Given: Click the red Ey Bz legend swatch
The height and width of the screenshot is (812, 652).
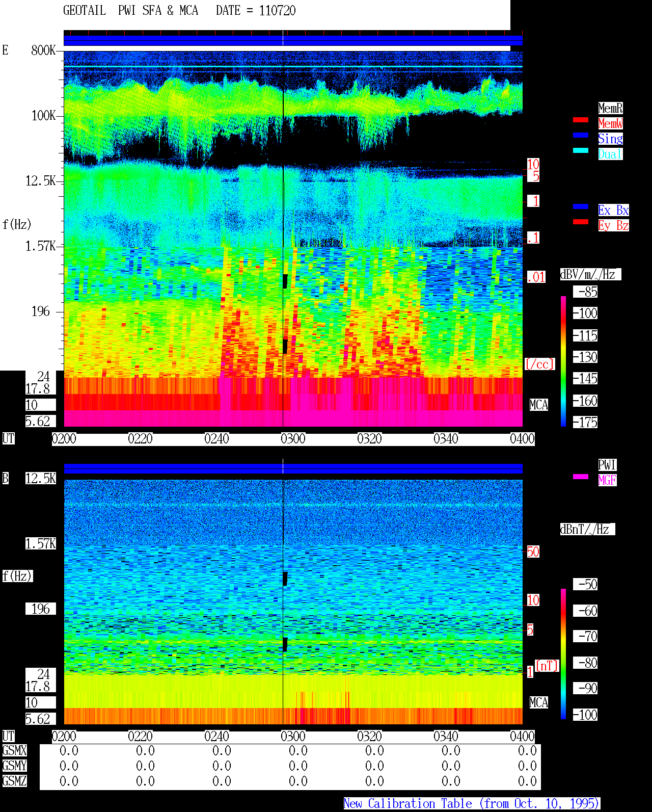Looking at the screenshot, I should coord(581,222).
